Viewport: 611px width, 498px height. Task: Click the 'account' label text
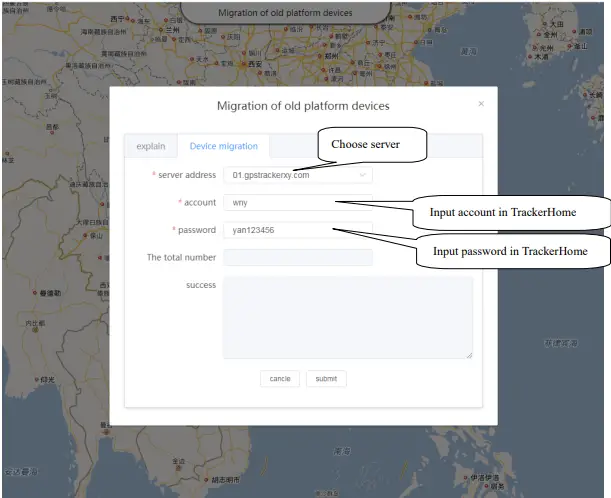(x=200, y=203)
